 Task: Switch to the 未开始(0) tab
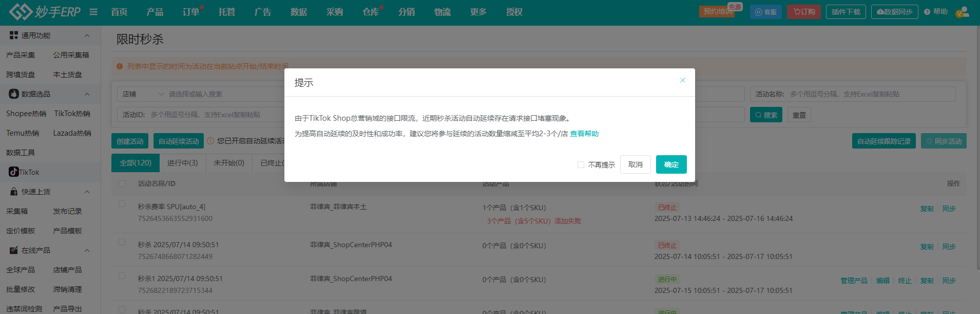pyautogui.click(x=229, y=163)
